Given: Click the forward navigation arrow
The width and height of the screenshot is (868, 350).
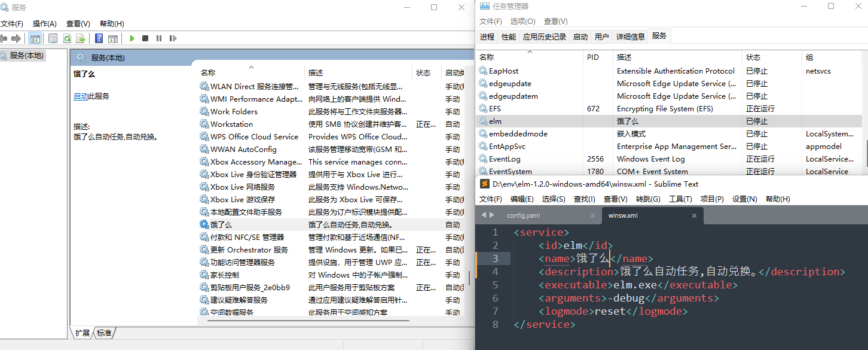Looking at the screenshot, I should point(16,38).
